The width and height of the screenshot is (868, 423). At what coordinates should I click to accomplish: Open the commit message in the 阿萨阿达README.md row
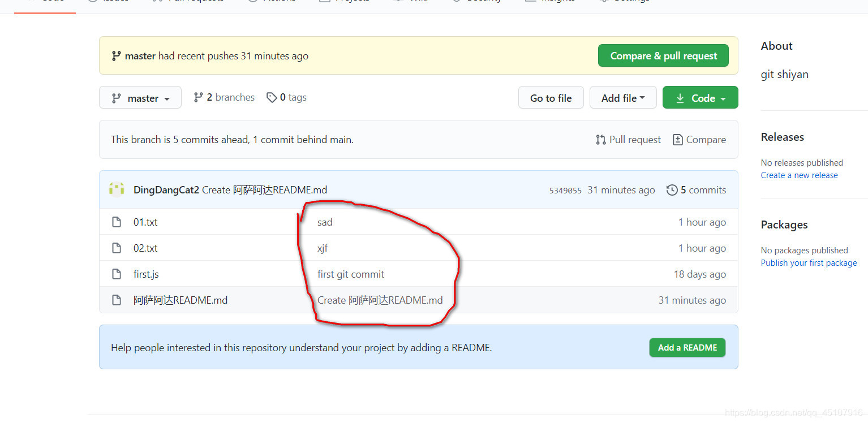click(380, 300)
